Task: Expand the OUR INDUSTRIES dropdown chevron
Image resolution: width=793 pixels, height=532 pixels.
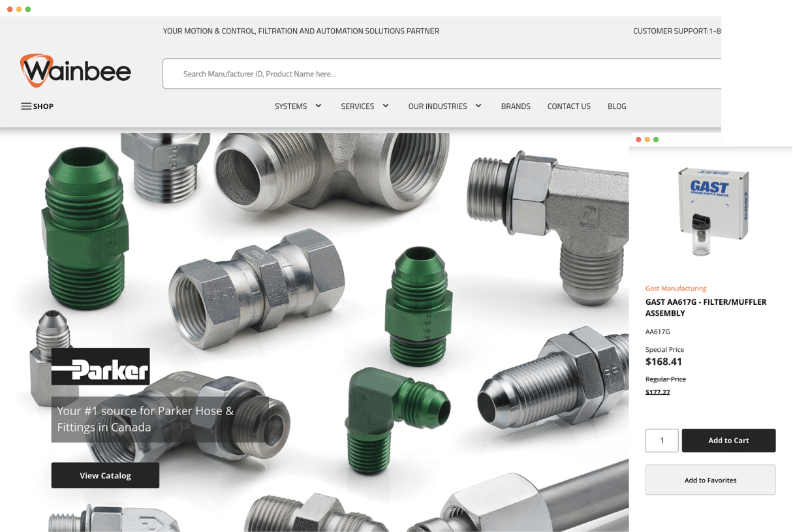Action: coord(478,106)
